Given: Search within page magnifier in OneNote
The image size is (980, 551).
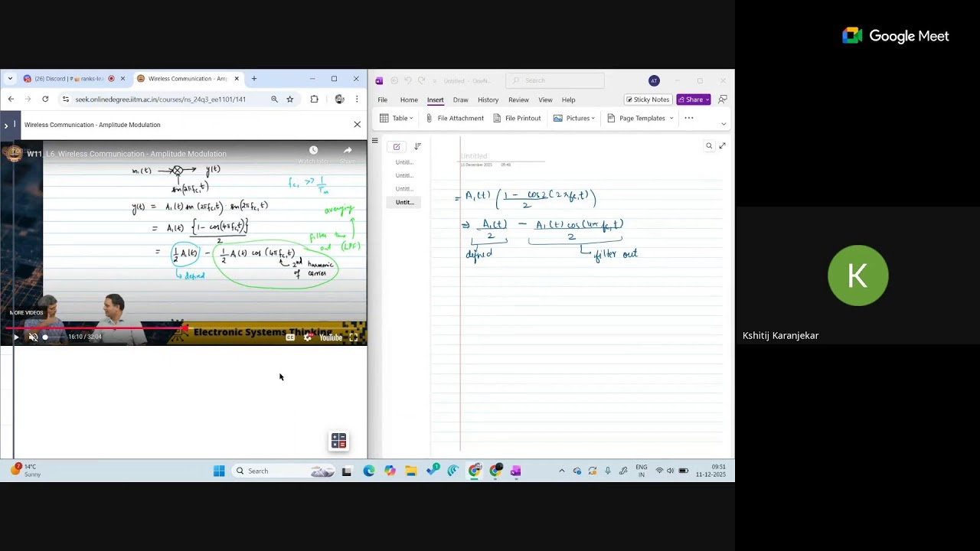Looking at the screenshot, I should point(709,145).
